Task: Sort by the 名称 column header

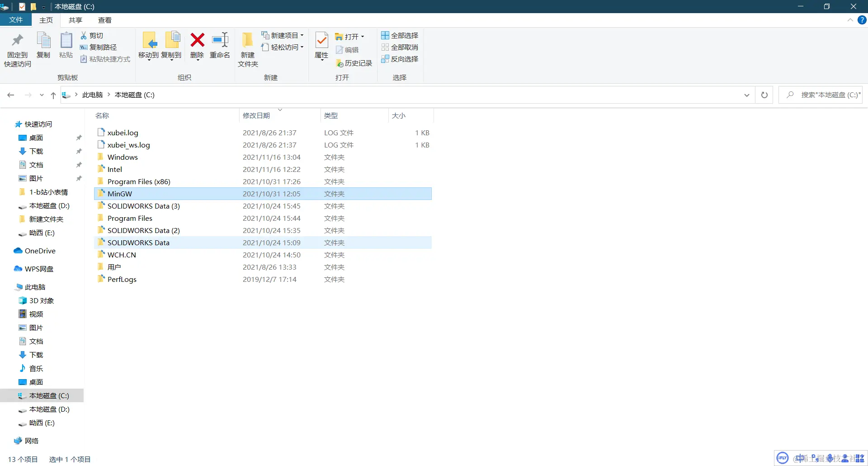Action: (166, 115)
